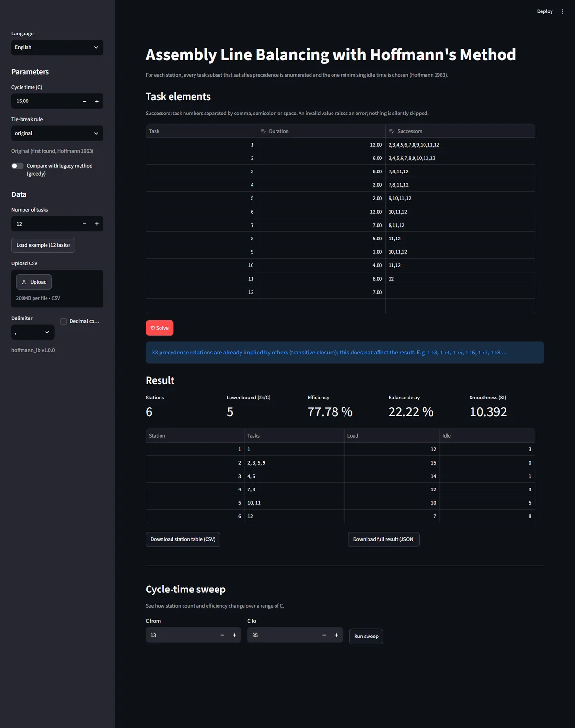Toggle Compare with legacy method switch

click(18, 166)
